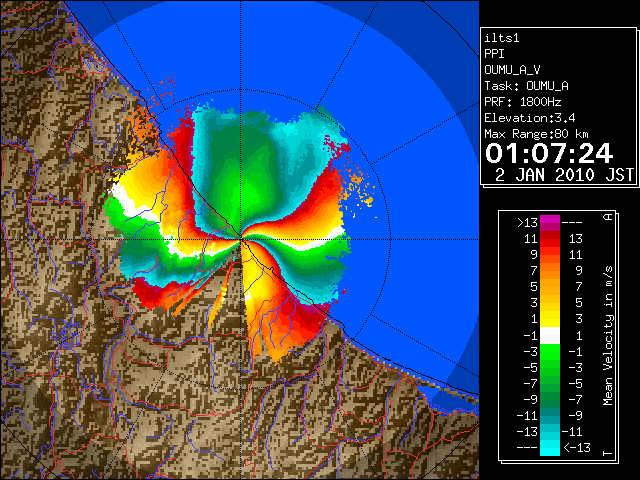Viewport: 640px width, 480px height.
Task: Pick the white near-zero velocity swatch in legend
Action: tap(550, 336)
